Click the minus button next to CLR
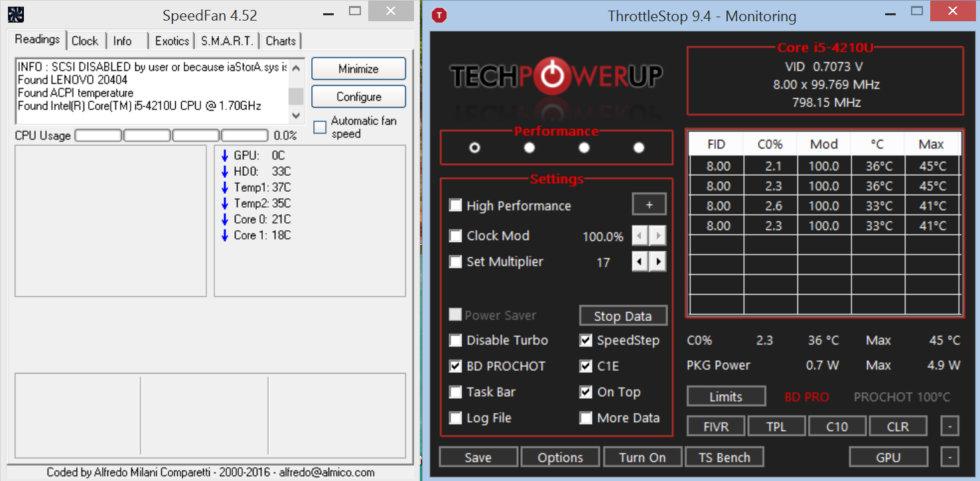The width and height of the screenshot is (980, 481). [949, 426]
